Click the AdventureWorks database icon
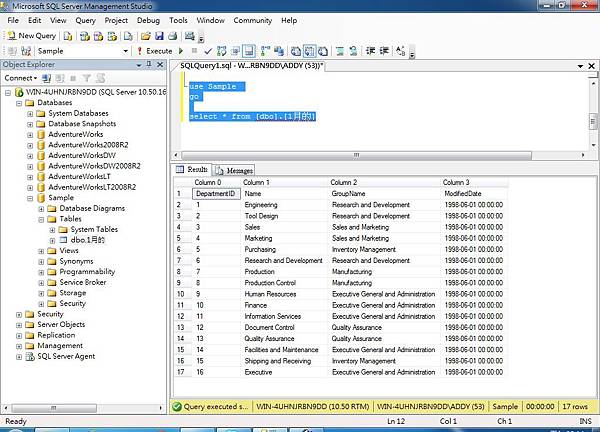The height and width of the screenshot is (432, 600). click(x=41, y=134)
